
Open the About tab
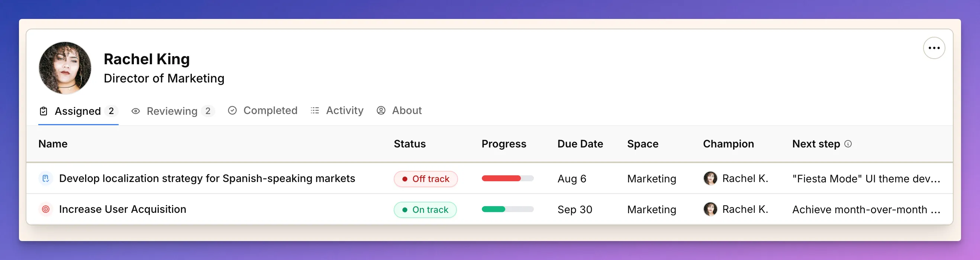407,110
